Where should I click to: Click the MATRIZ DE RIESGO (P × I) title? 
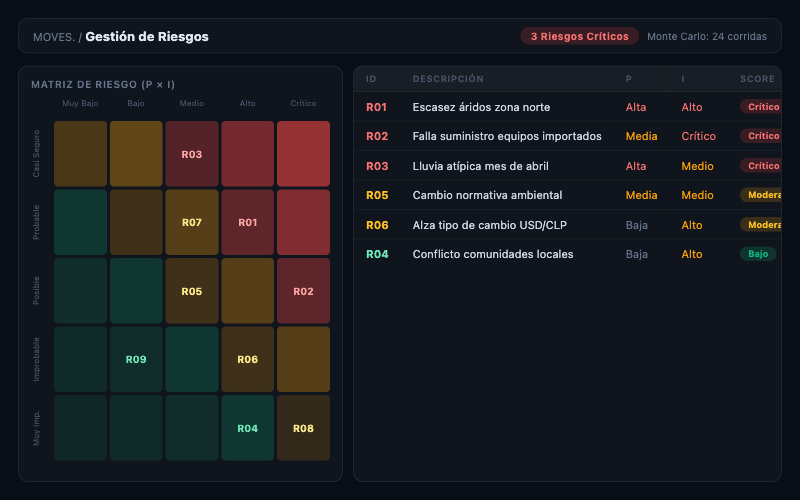click(x=103, y=85)
